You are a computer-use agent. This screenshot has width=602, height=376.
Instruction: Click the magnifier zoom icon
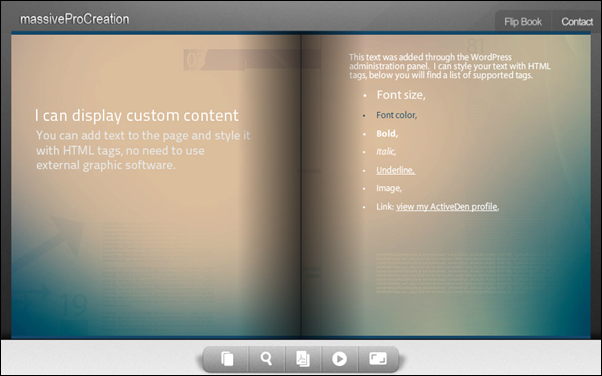tap(266, 359)
